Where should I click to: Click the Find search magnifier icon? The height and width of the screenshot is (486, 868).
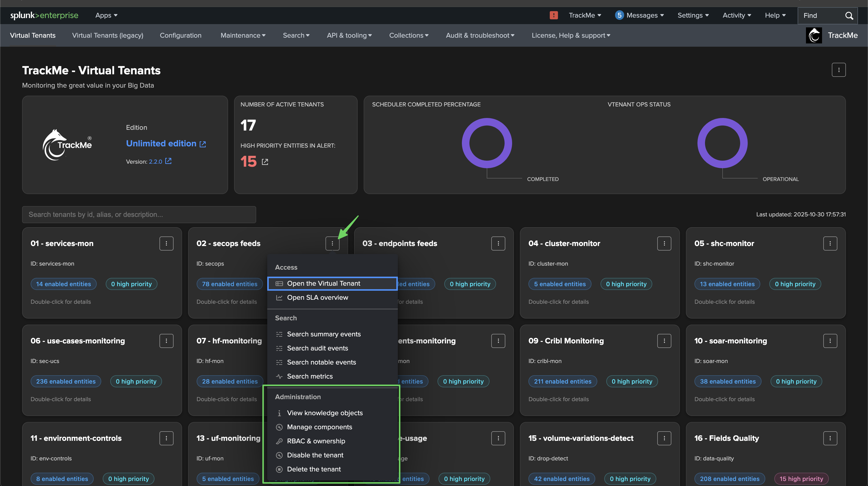pos(849,16)
